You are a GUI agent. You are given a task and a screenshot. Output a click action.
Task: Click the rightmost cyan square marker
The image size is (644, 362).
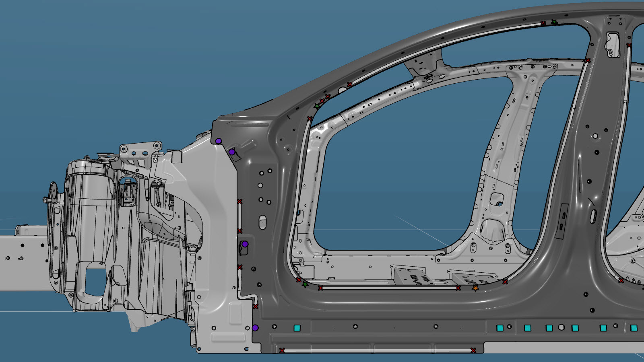click(x=634, y=328)
